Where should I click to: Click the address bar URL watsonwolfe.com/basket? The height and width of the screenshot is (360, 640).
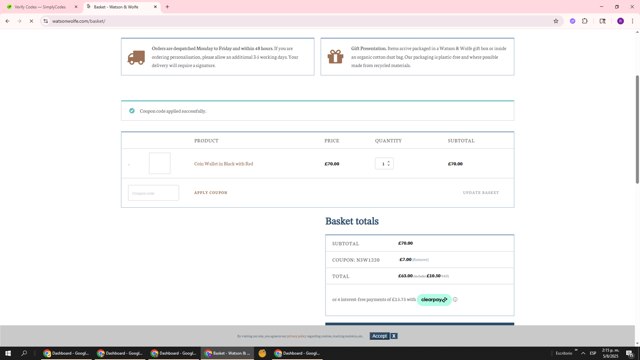(78, 21)
